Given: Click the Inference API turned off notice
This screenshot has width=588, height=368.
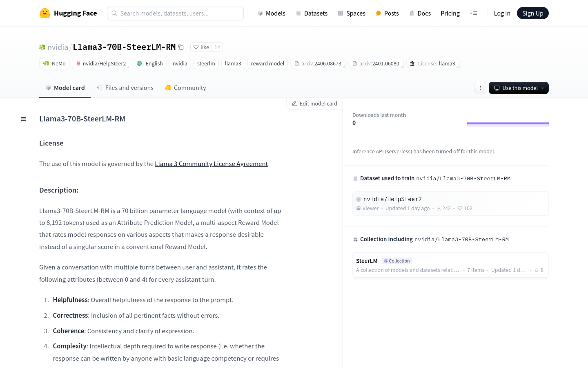Looking at the screenshot, I should (x=424, y=152).
